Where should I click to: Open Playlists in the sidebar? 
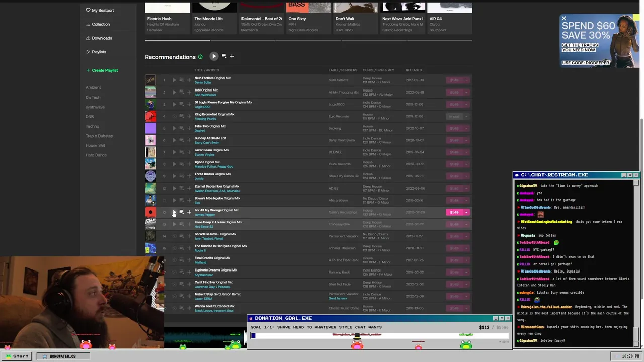(x=96, y=52)
